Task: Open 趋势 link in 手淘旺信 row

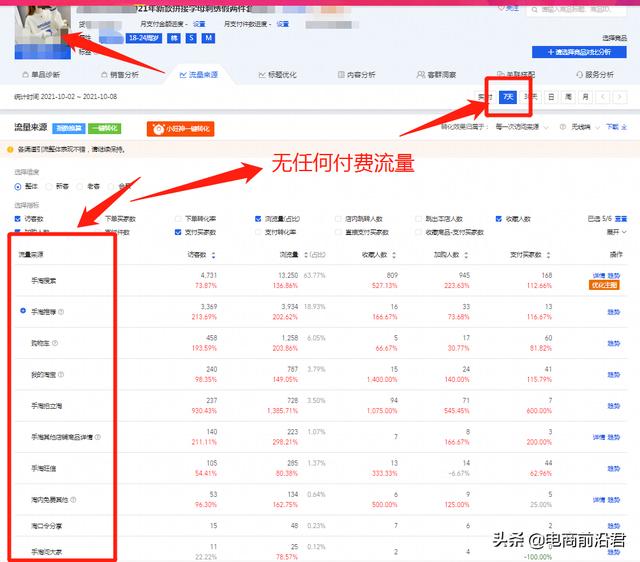Action: click(x=613, y=469)
